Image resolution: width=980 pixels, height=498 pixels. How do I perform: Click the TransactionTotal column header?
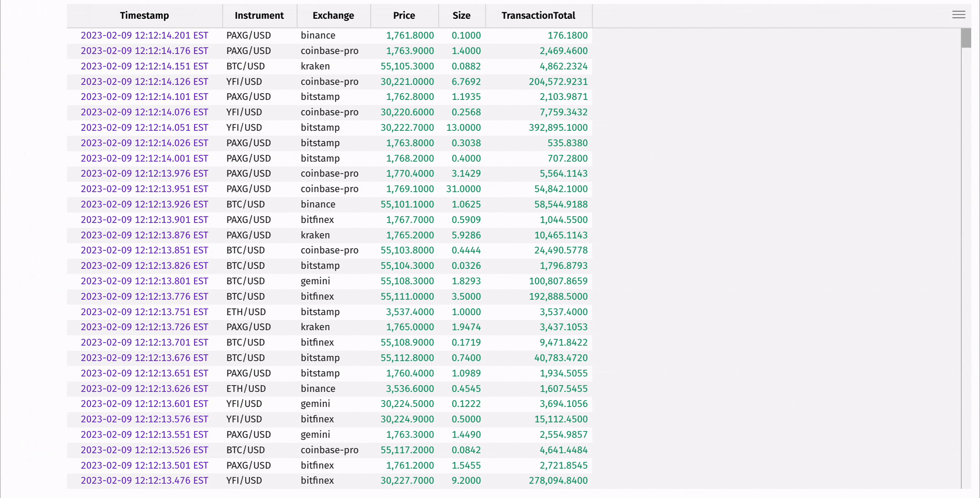pos(538,16)
